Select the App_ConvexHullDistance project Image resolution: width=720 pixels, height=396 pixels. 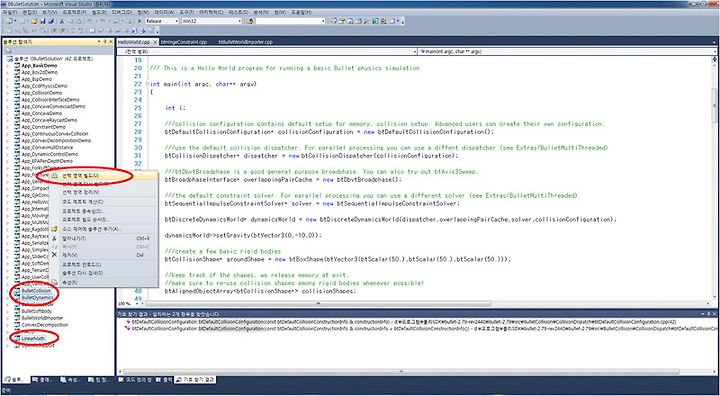pos(47,147)
